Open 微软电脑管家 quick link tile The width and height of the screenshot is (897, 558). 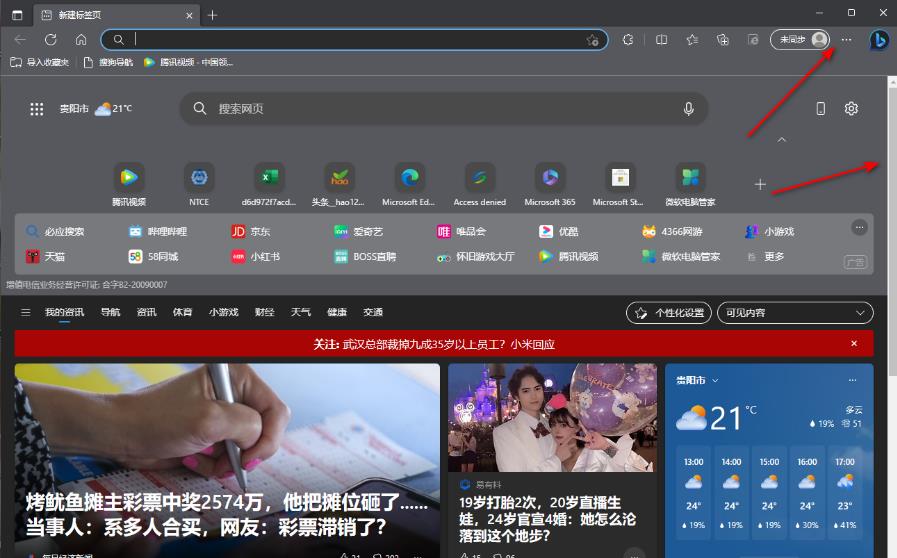click(x=690, y=184)
